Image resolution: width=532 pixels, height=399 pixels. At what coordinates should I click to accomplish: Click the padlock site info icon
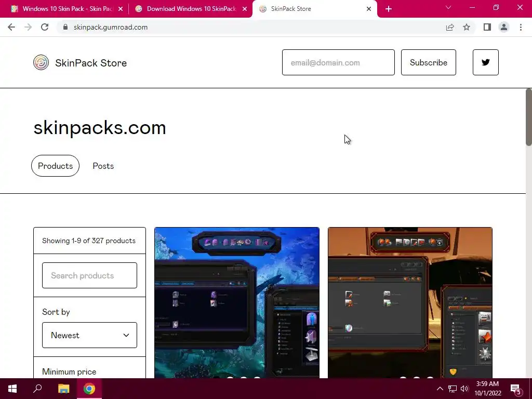tap(65, 27)
